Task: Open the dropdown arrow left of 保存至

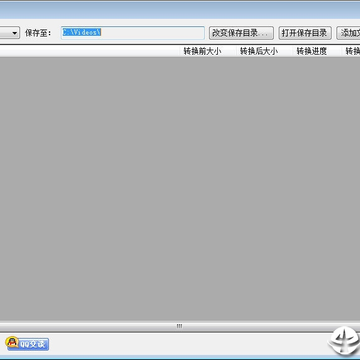Action: point(15,33)
